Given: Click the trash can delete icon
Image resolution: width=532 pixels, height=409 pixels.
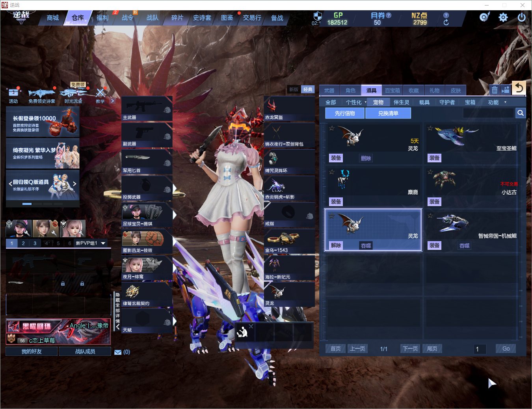Looking at the screenshot, I should 495,90.
